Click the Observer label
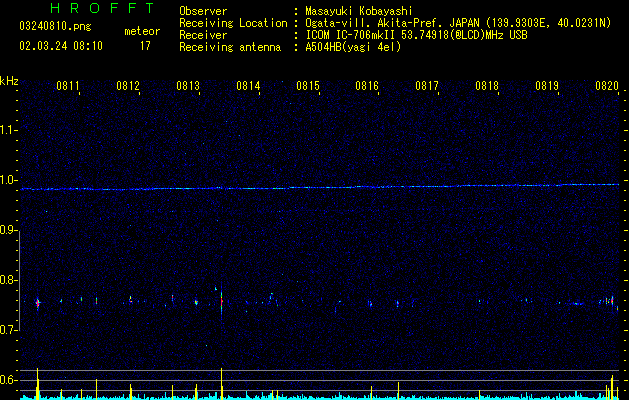 [203, 11]
